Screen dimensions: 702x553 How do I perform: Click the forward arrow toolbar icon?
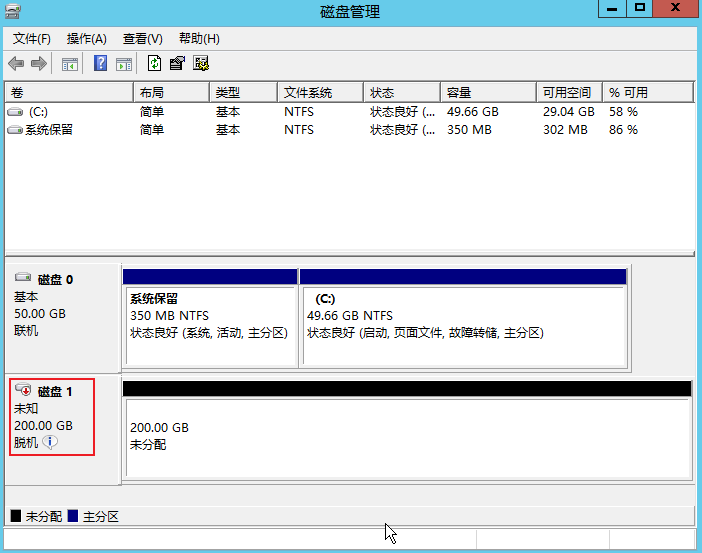39,64
